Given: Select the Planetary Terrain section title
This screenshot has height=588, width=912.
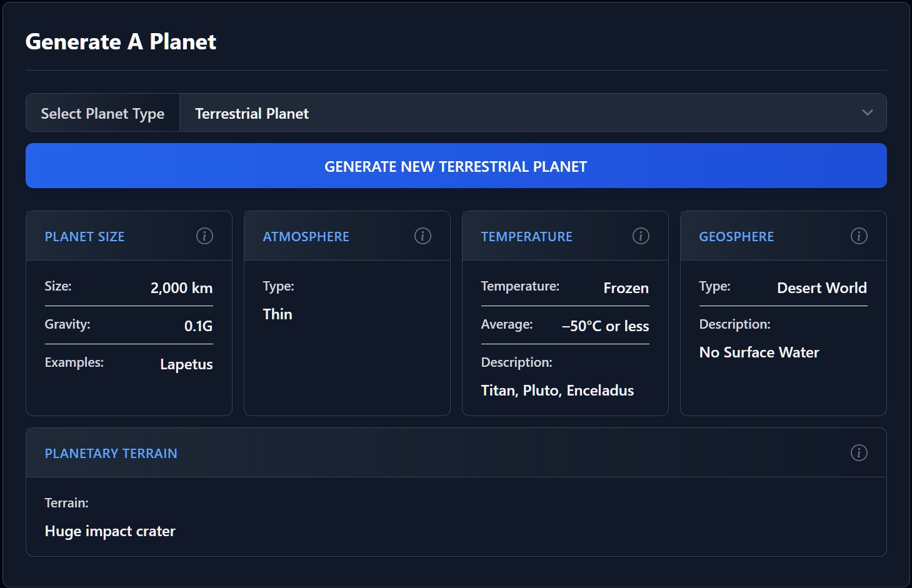Looking at the screenshot, I should point(111,454).
